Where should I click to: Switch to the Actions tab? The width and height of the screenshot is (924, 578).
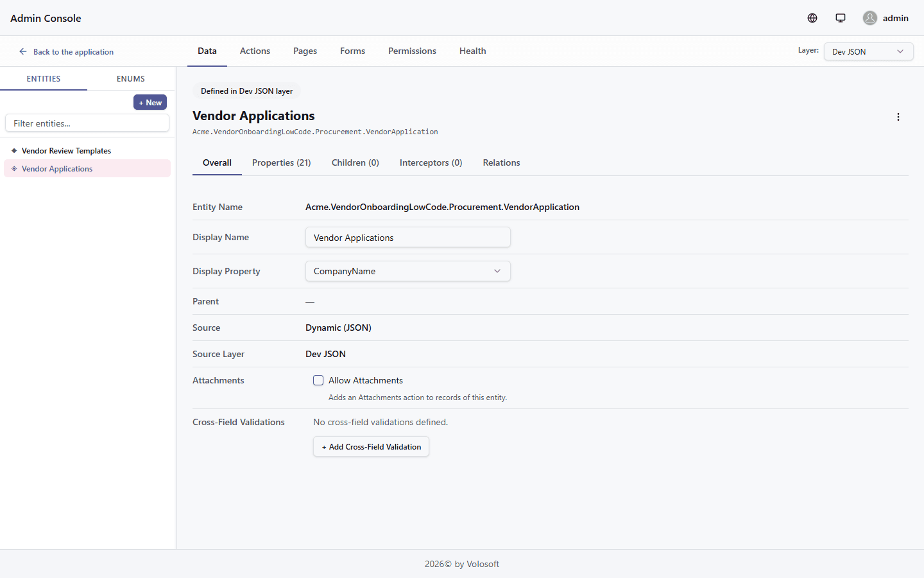tap(255, 51)
